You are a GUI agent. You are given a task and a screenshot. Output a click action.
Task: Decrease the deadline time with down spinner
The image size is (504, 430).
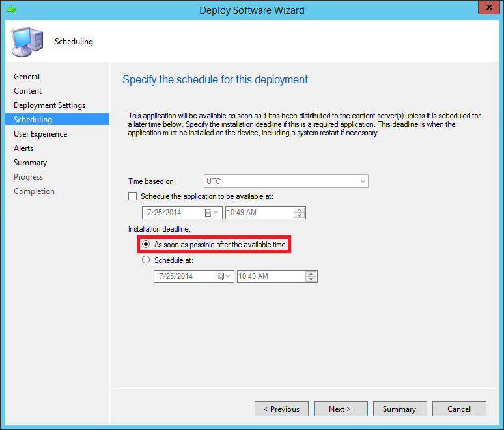(311, 279)
